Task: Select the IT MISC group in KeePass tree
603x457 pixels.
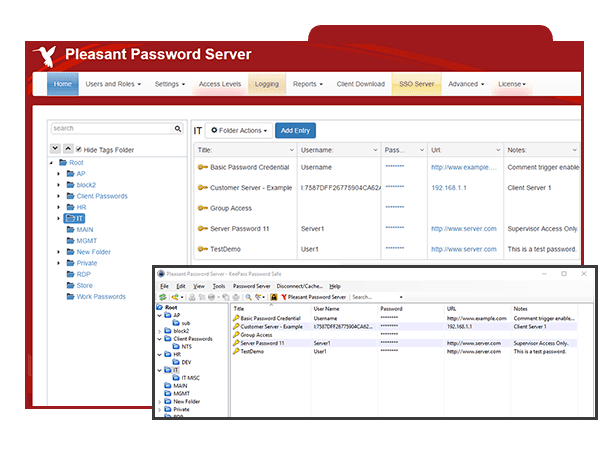Action: (x=190, y=378)
